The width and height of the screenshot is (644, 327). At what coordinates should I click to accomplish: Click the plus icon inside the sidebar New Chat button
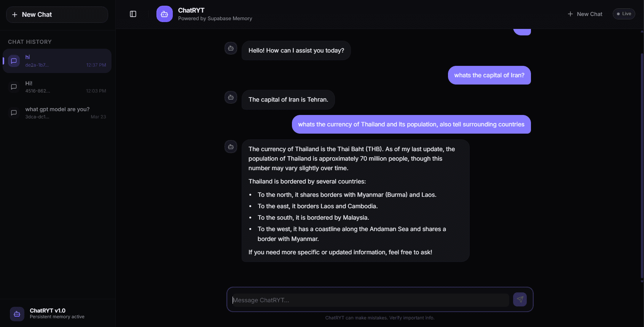pyautogui.click(x=14, y=14)
